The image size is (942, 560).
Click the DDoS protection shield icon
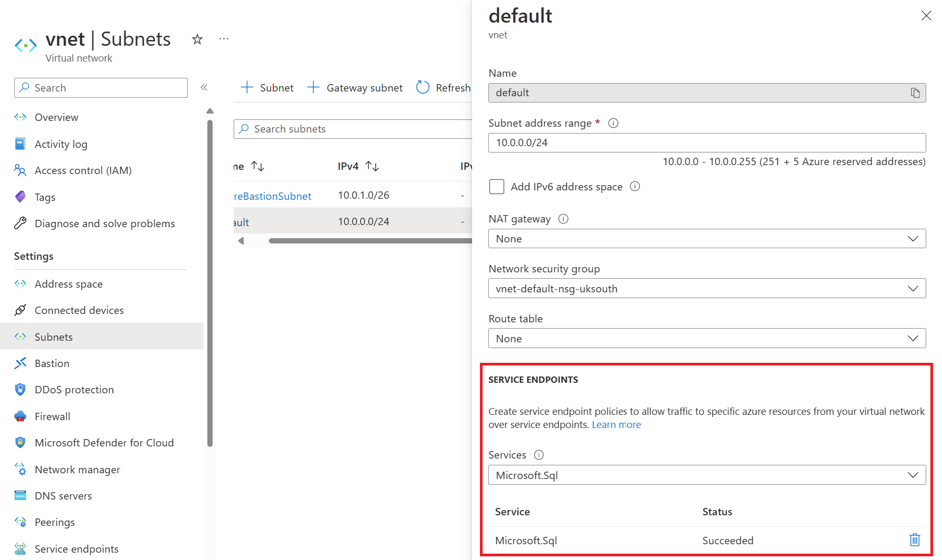pyautogui.click(x=21, y=389)
